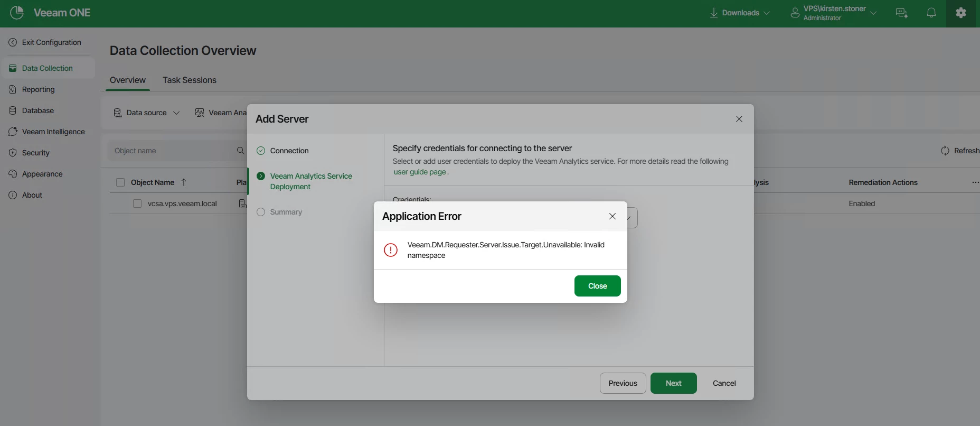This screenshot has height=426, width=980.
Task: Open the Downloads menu
Action: (740, 13)
